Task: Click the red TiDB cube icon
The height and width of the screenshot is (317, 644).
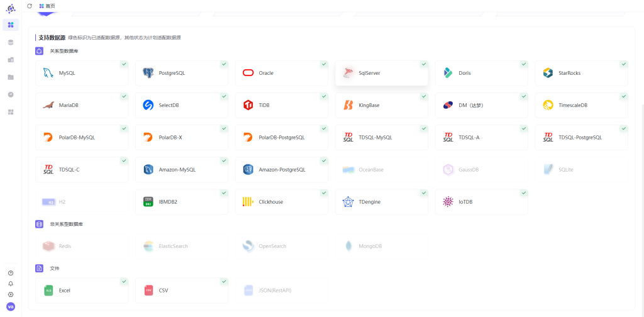Action: (x=248, y=105)
